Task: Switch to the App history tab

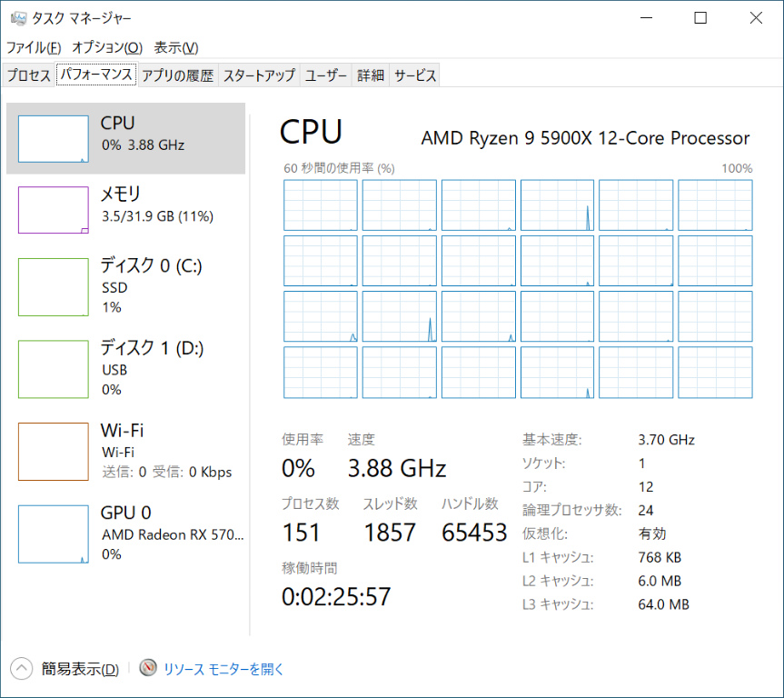Action: click(177, 75)
